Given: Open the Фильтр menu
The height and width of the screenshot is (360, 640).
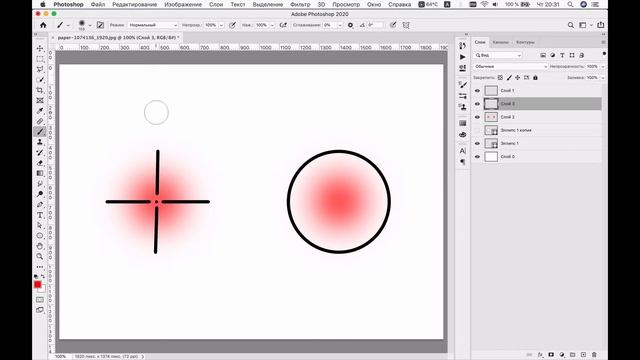Looking at the screenshot, I should [300, 4].
